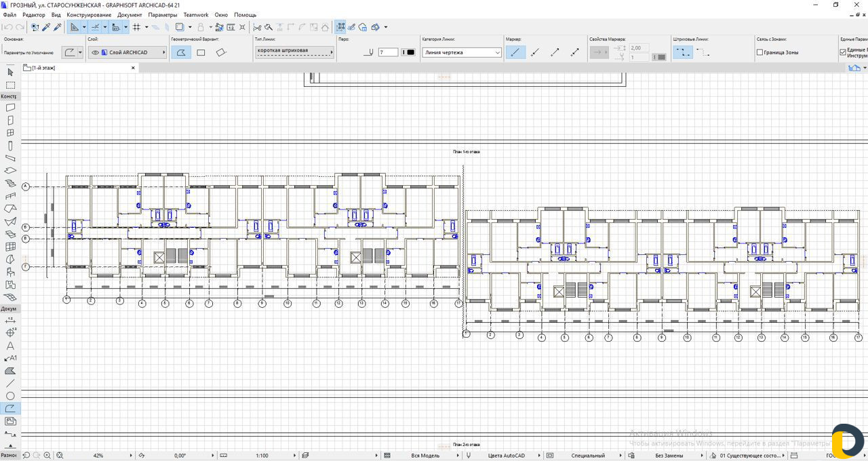Select the Label tool
This screenshot has height=461, width=868.
pyautogui.click(x=10, y=358)
